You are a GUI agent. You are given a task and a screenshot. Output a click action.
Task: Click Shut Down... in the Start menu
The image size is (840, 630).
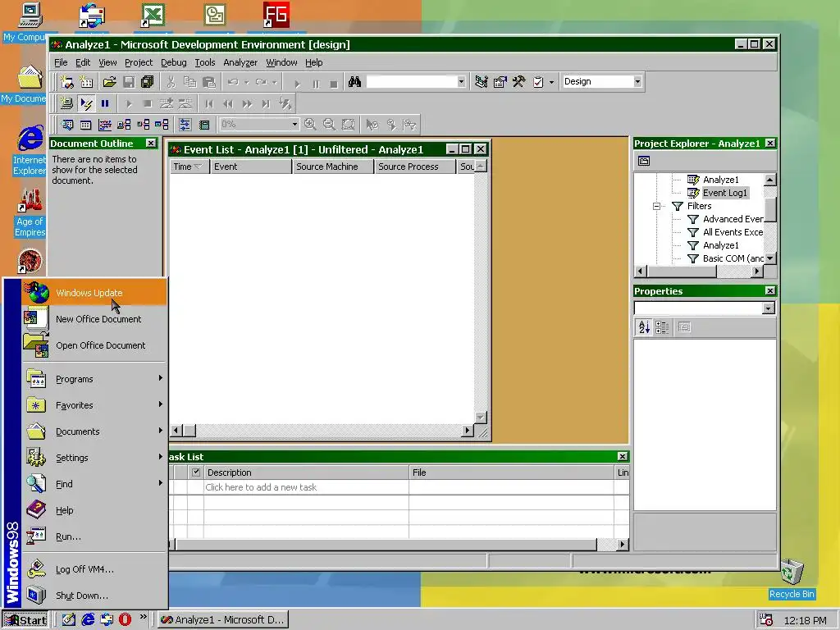(95, 596)
